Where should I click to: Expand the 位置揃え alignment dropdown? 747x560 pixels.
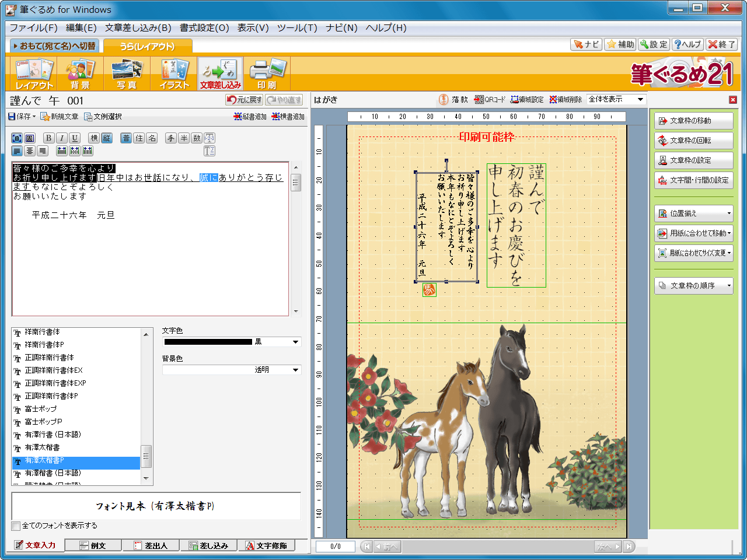(693, 213)
